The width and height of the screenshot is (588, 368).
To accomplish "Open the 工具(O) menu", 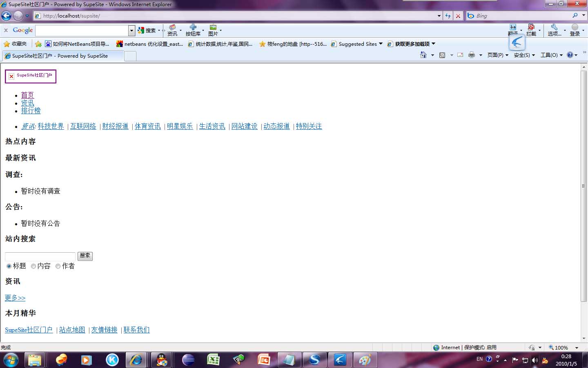I will click(551, 55).
